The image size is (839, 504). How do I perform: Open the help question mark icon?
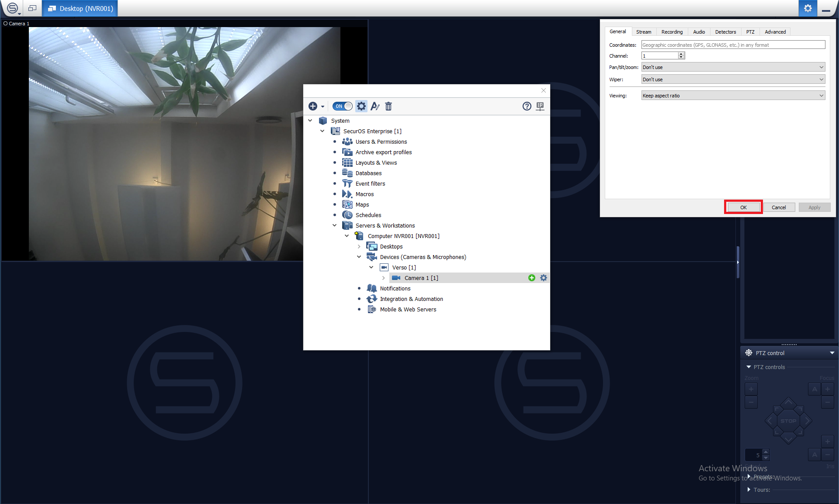coord(527,106)
